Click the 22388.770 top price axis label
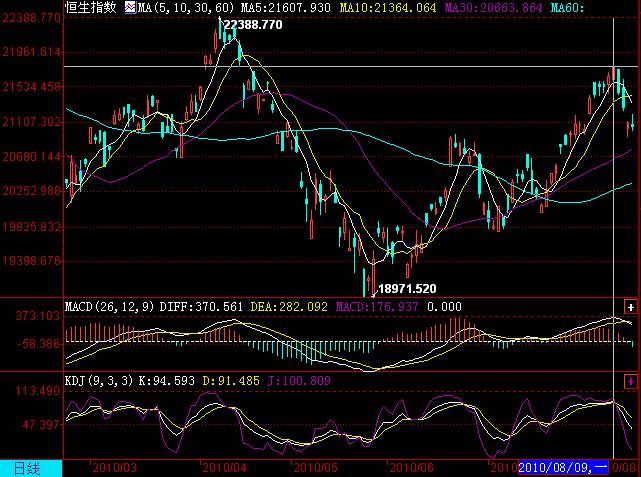 click(32, 18)
